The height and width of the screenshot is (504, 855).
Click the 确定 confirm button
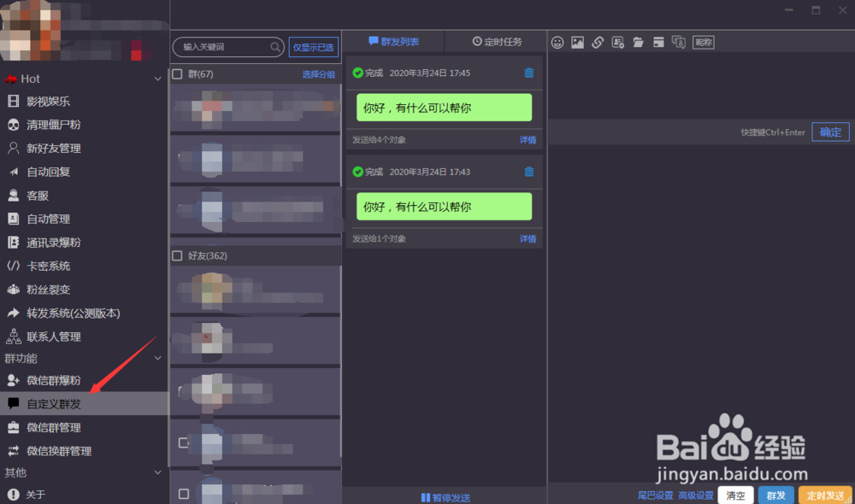pyautogui.click(x=830, y=132)
